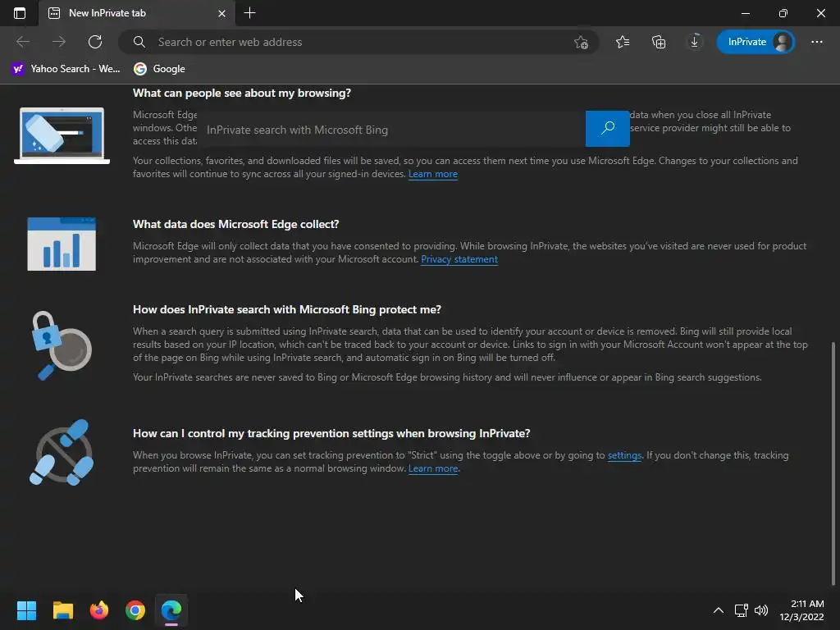Click the blue Bing search magnifier button
The width and height of the screenshot is (840, 630).
[x=608, y=129]
